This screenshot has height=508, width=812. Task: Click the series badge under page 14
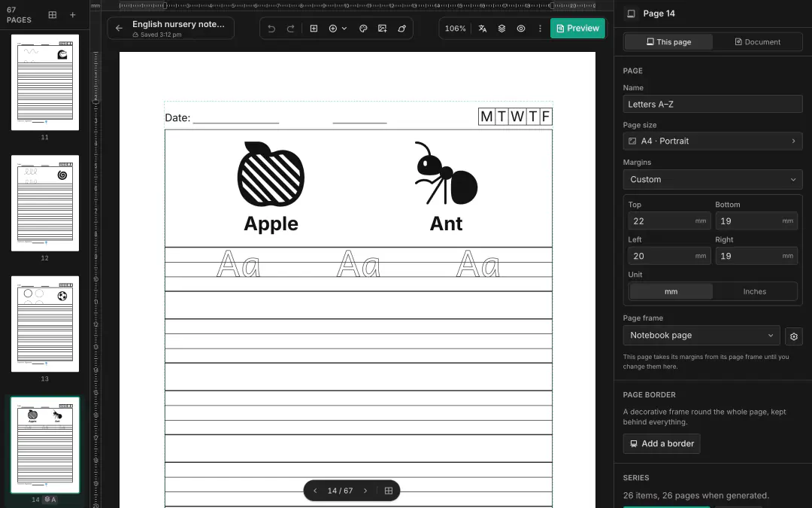click(50, 500)
